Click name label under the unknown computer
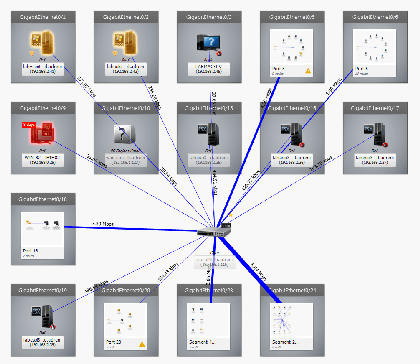The image size is (420, 364). 209,69
